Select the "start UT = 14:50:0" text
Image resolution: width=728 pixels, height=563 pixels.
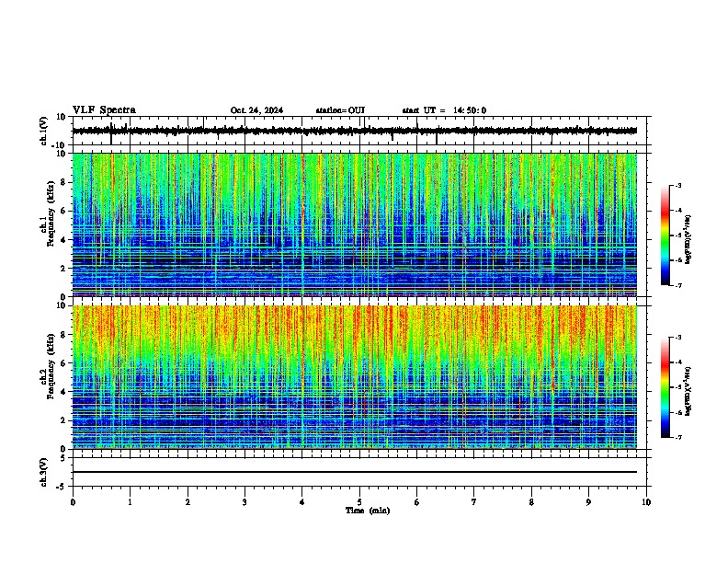pyautogui.click(x=444, y=110)
